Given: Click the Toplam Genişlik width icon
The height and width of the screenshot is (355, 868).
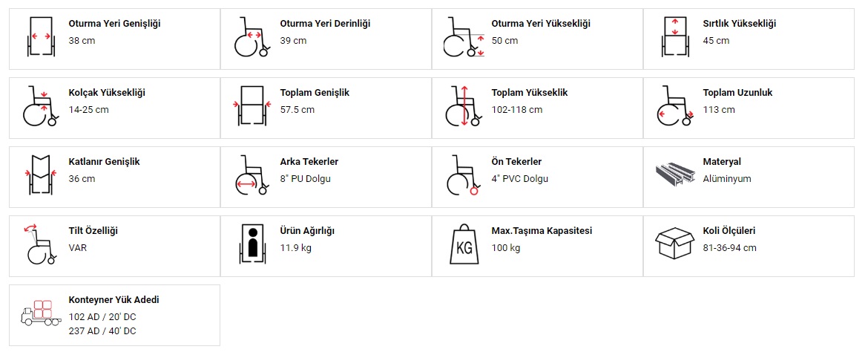Looking at the screenshot, I should tap(252, 105).
